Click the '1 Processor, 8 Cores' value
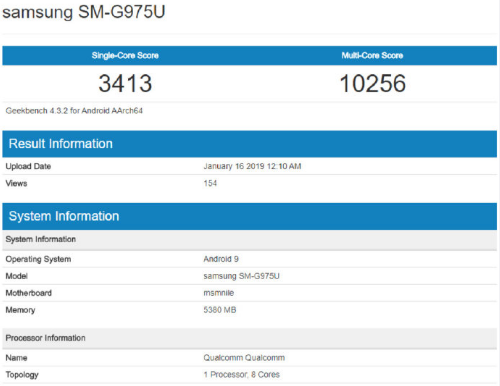This screenshot has width=500, height=386. tap(242, 375)
